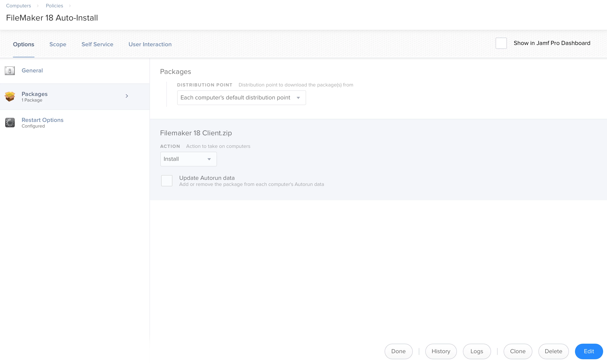Viewport: 607px width, 364px height.
Task: Click the Packages box icon
Action: coord(10,96)
